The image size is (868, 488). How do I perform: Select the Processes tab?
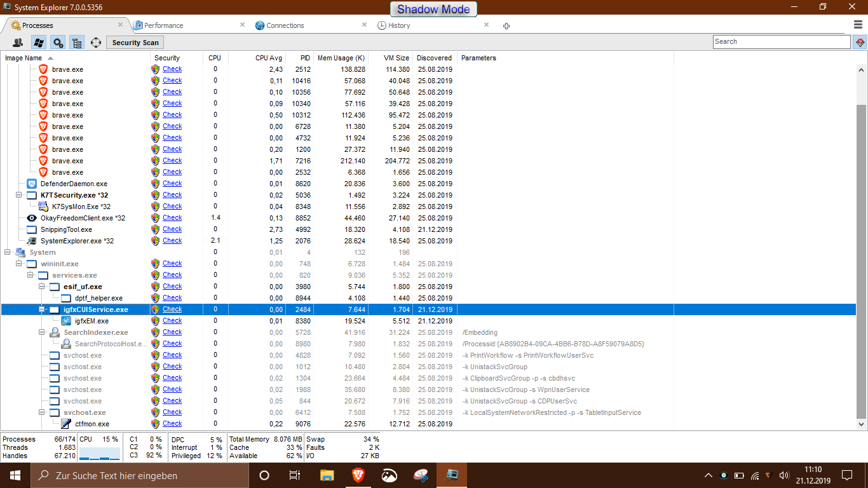(x=37, y=25)
